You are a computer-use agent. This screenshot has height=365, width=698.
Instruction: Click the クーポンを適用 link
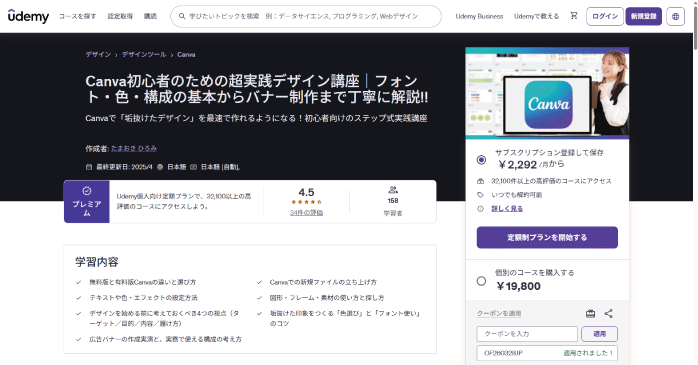pyautogui.click(x=499, y=313)
